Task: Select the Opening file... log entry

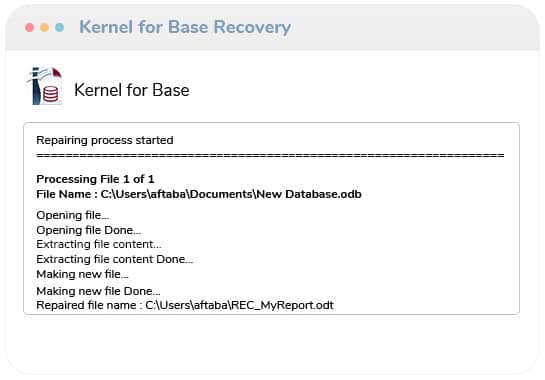Action: click(73, 215)
